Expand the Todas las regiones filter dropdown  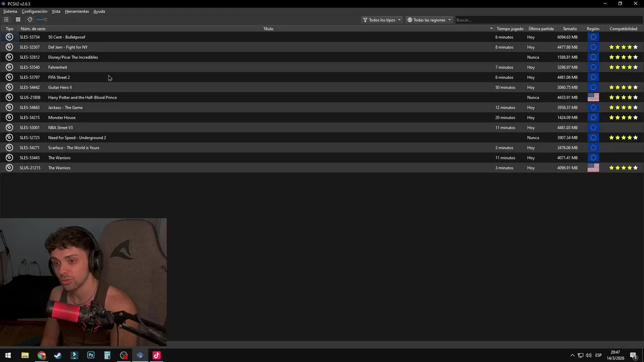(429, 20)
